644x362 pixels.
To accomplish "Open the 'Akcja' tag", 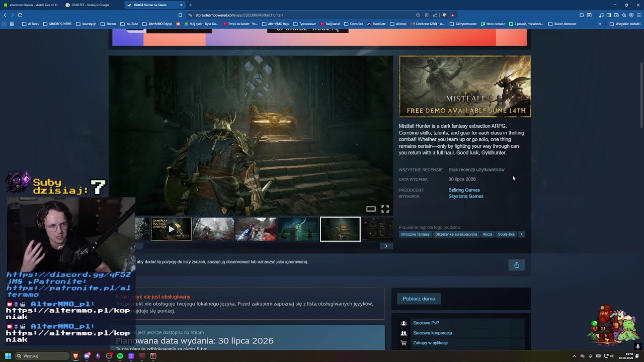I will pyautogui.click(x=488, y=234).
